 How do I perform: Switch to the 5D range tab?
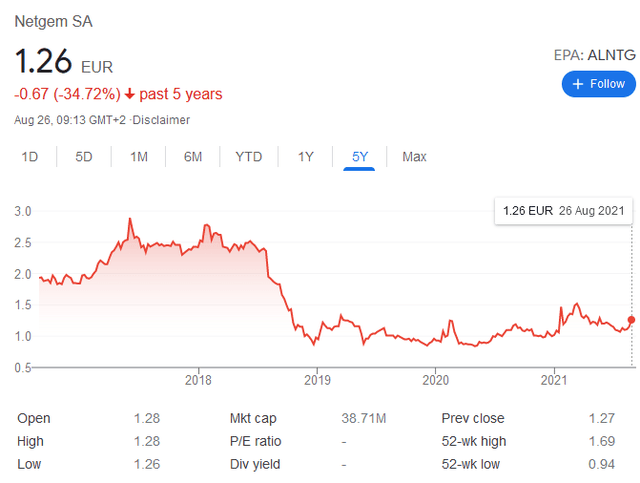[84, 157]
